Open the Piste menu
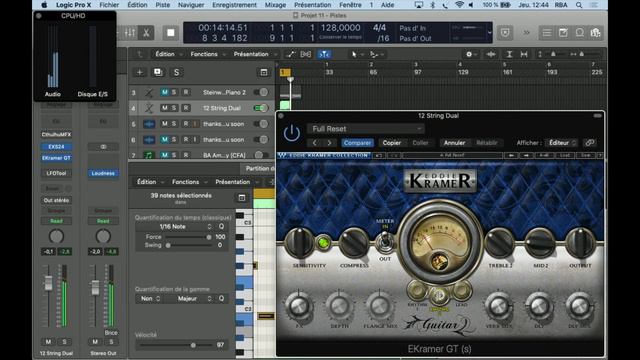Screen dimensions: 640x360 point(162,5)
